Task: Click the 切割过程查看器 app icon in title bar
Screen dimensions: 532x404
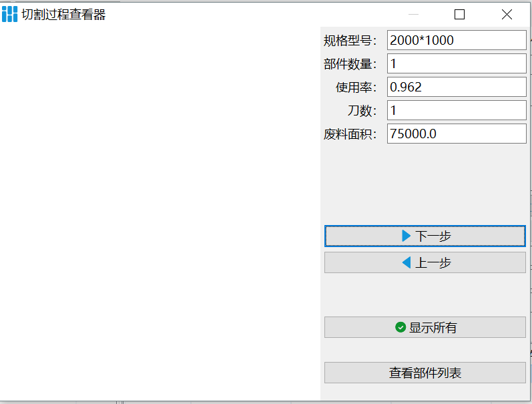Action: [x=9, y=14]
